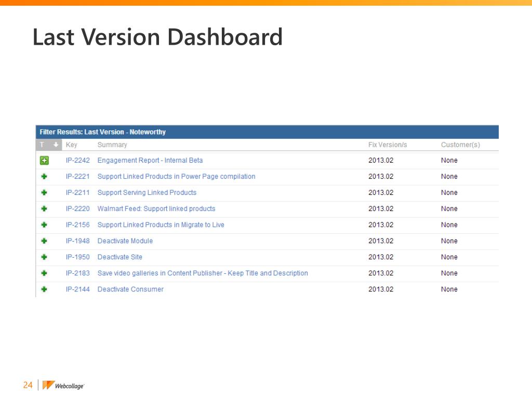Open Deactivate Site summary link
Image resolution: width=532 pixels, height=399 pixels.
tap(120, 257)
